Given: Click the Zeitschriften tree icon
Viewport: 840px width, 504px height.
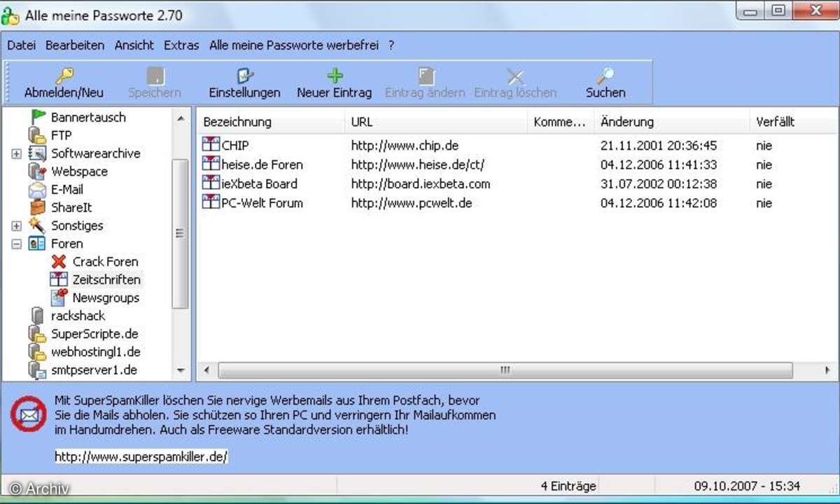Looking at the screenshot, I should coord(59,279).
